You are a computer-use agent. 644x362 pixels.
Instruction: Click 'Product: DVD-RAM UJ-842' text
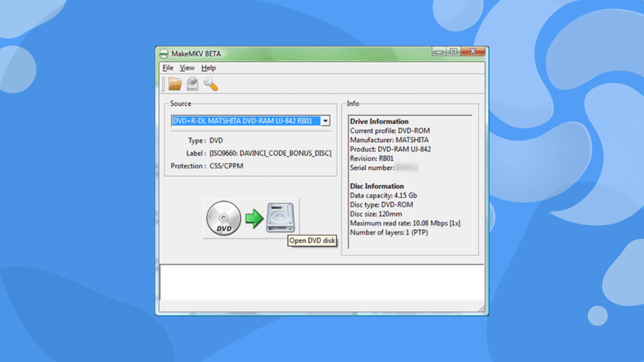(390, 149)
